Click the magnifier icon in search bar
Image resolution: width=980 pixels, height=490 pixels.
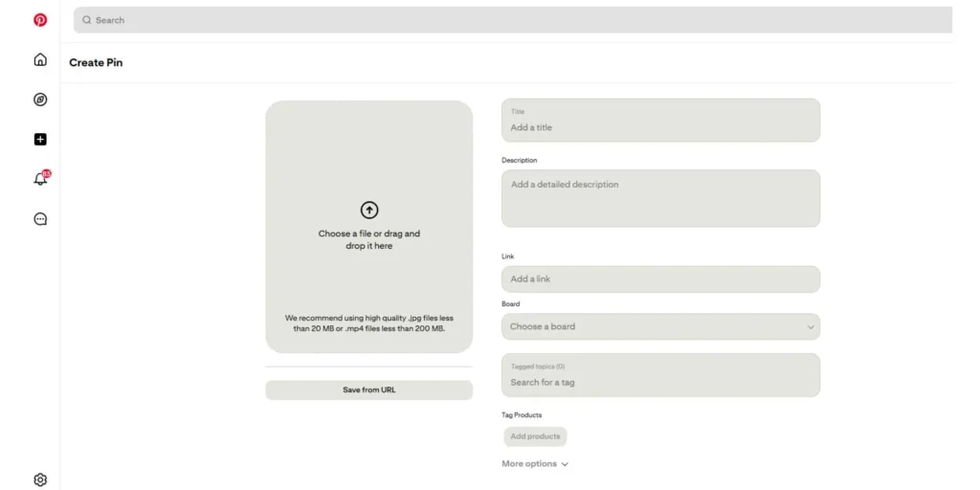(x=87, y=20)
